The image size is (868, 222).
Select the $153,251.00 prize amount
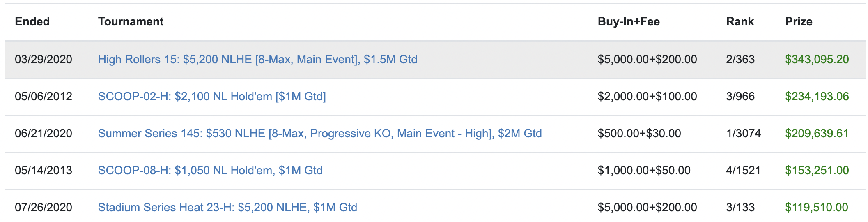tap(817, 171)
